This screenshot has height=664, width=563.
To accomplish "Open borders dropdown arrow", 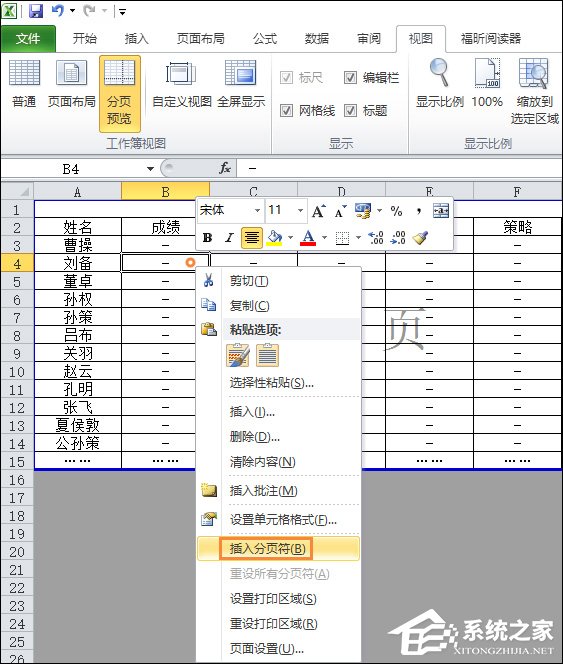I will (358, 238).
